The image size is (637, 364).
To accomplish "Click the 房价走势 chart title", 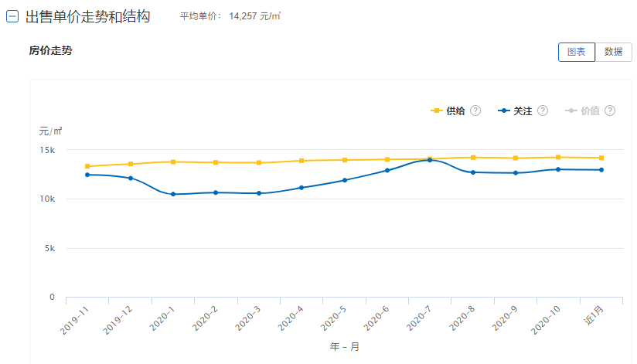I will pyautogui.click(x=50, y=50).
